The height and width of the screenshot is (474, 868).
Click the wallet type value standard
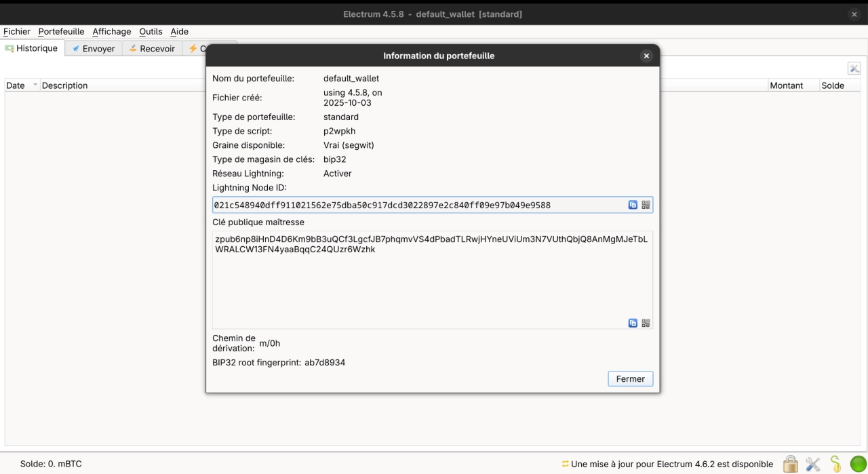(341, 117)
